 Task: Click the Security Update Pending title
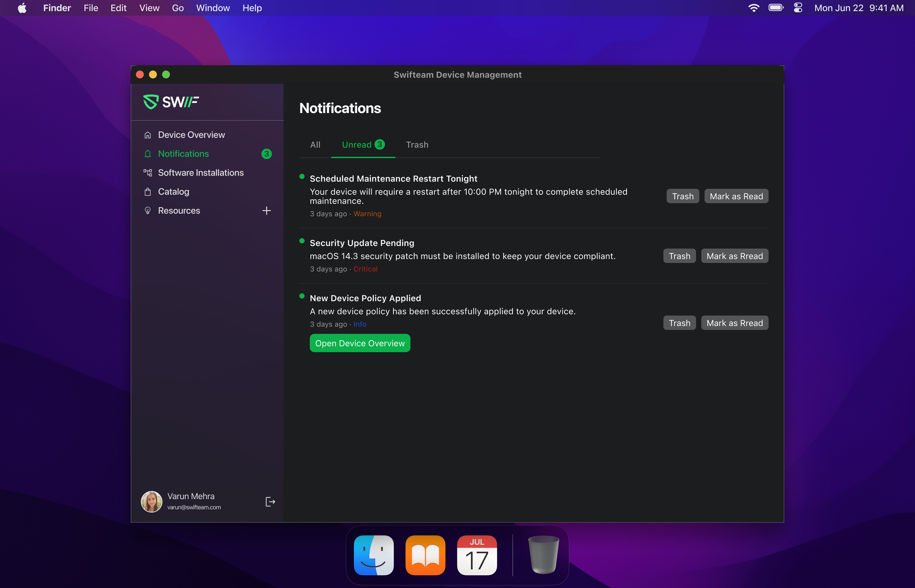pos(362,243)
